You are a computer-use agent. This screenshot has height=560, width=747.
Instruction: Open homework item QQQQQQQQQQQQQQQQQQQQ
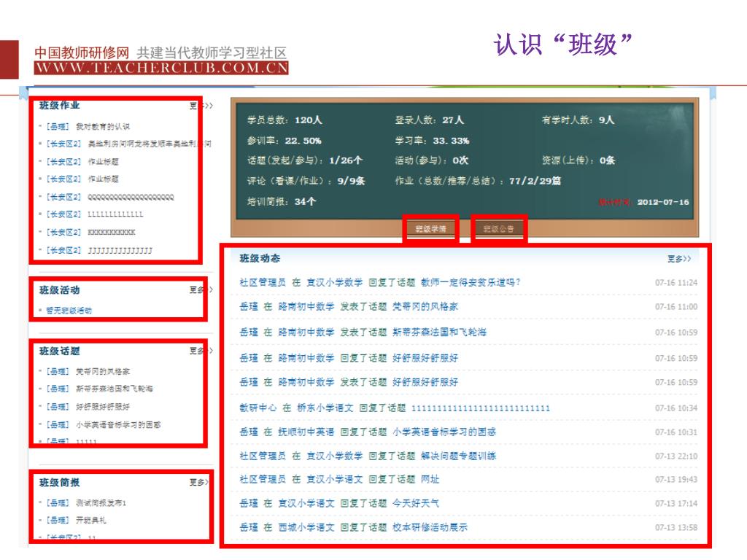[x=131, y=197]
